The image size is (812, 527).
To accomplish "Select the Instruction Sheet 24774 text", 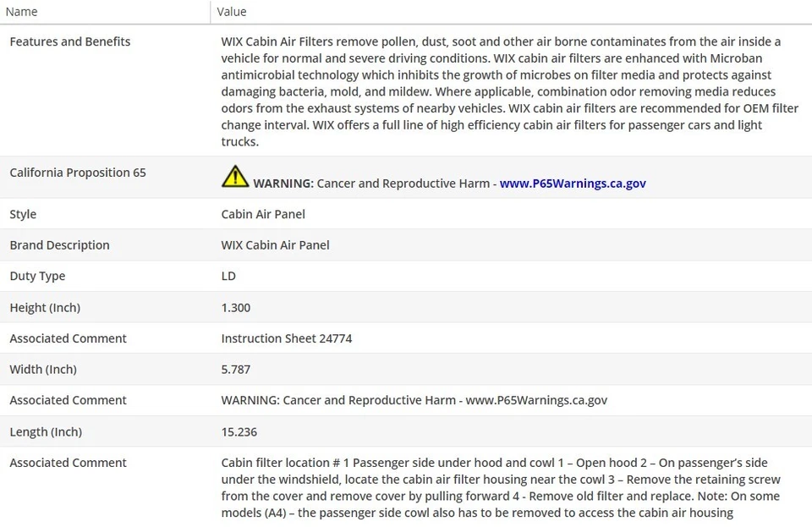I will (x=287, y=338).
